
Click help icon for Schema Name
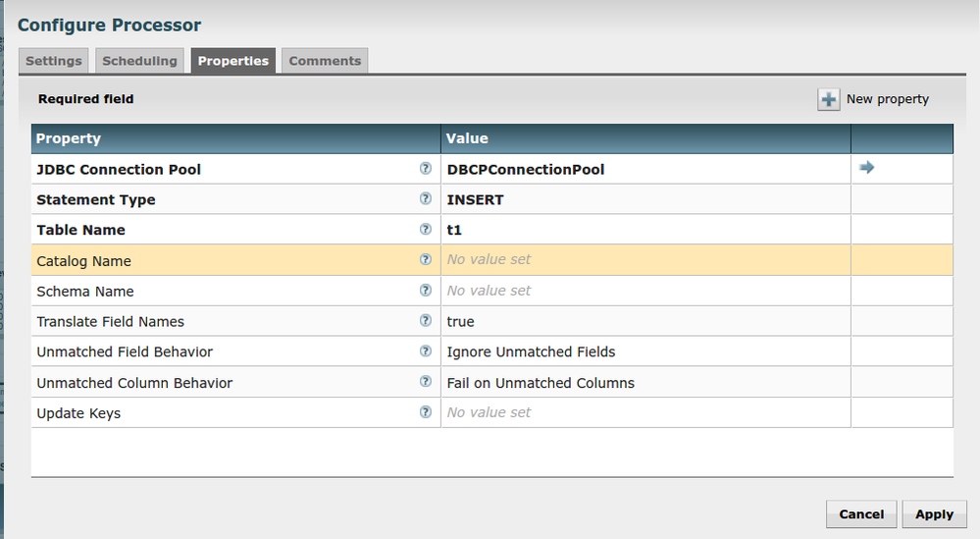425,290
